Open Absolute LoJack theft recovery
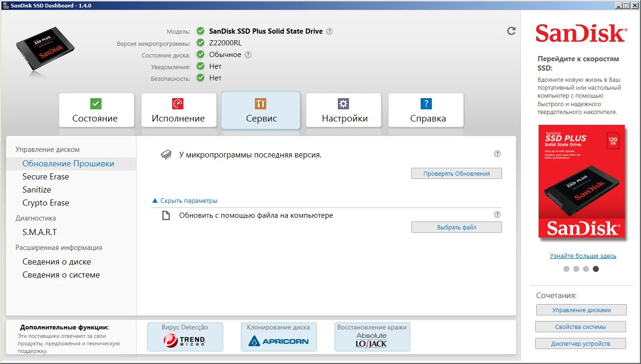Image resolution: width=641 pixels, height=364 pixels. click(372, 337)
